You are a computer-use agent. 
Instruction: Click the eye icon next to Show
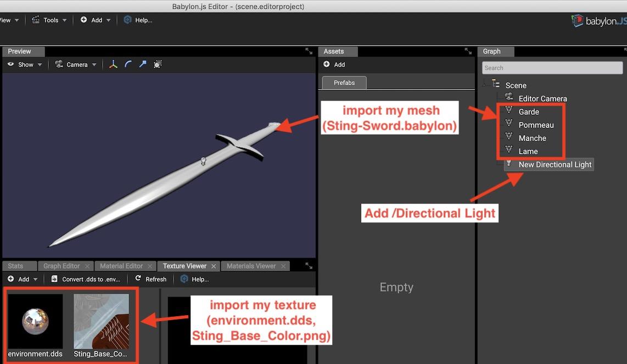pyautogui.click(x=11, y=64)
